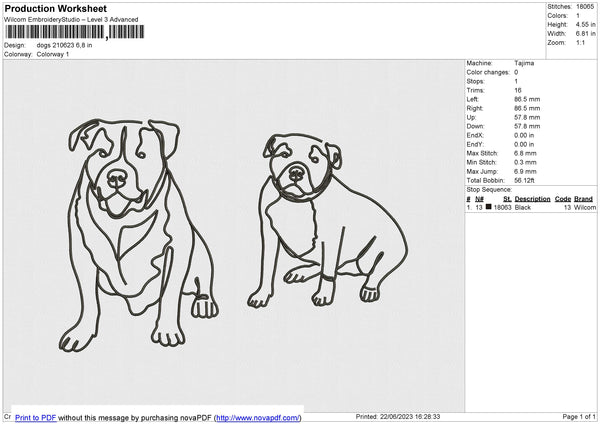This screenshot has width=600, height=424.
Task: Click the Printed: 22/06/2023 16:28:33 timestamp
Action: pos(398,417)
